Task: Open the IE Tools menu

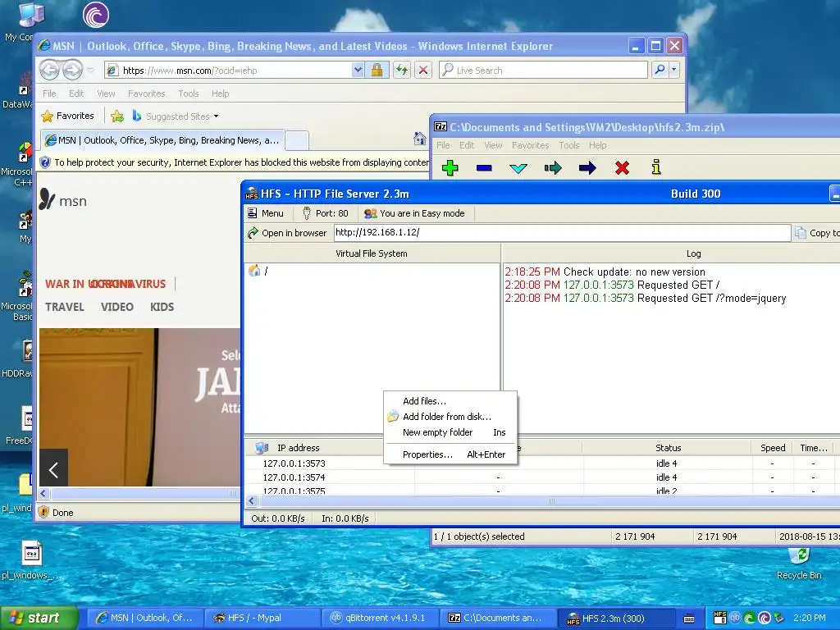Action: pos(189,94)
